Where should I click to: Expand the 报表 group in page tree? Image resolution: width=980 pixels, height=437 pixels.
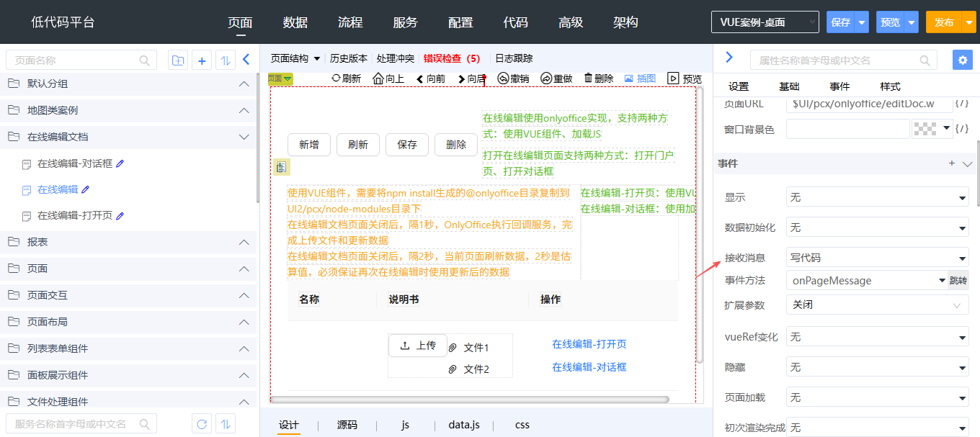pyautogui.click(x=243, y=243)
